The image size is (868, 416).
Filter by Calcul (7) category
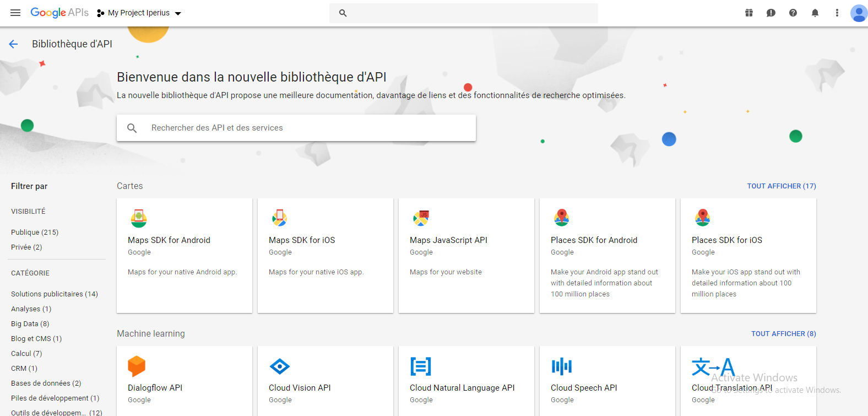tap(26, 354)
